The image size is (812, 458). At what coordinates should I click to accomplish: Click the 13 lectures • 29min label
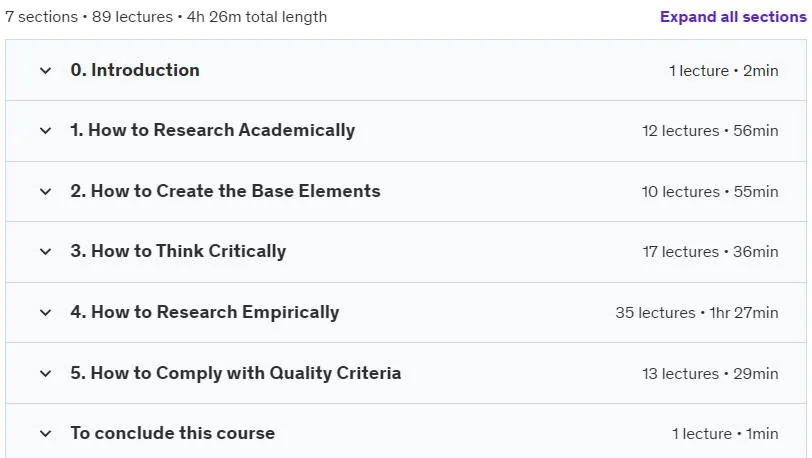click(710, 374)
